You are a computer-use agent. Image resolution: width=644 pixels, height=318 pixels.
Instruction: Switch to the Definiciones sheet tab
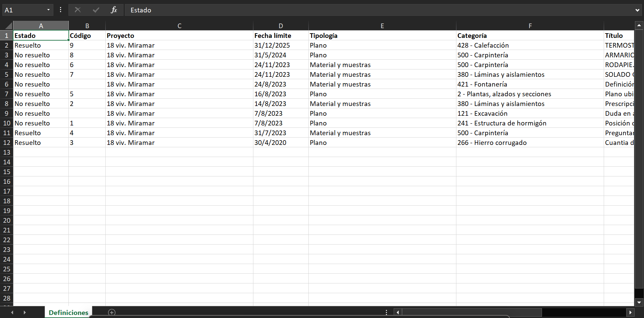click(68, 312)
